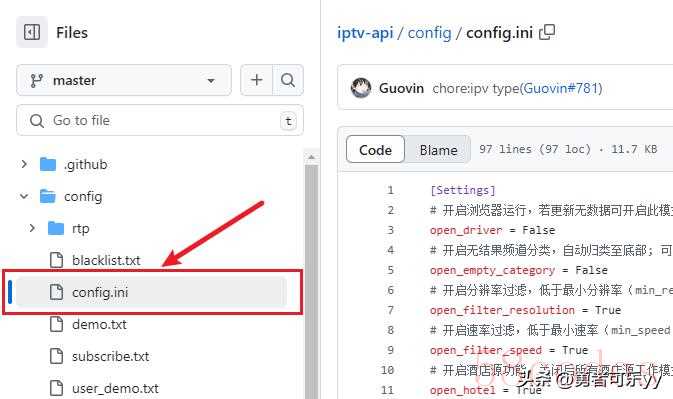Screen dimensions: 673x399
Task: Select config.ini in file tree
Action: 151,292
